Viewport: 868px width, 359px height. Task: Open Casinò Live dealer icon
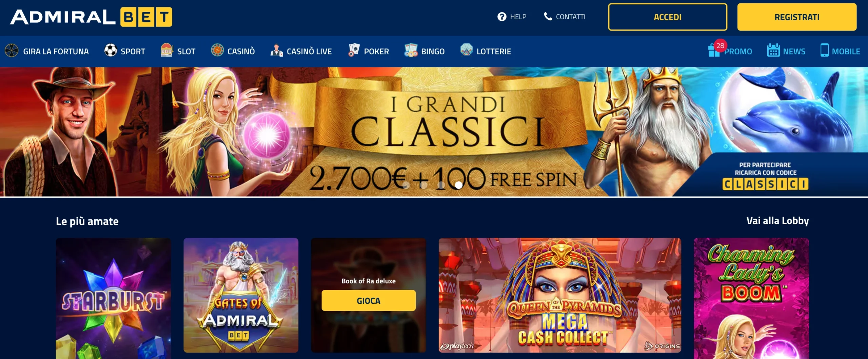pos(276,51)
